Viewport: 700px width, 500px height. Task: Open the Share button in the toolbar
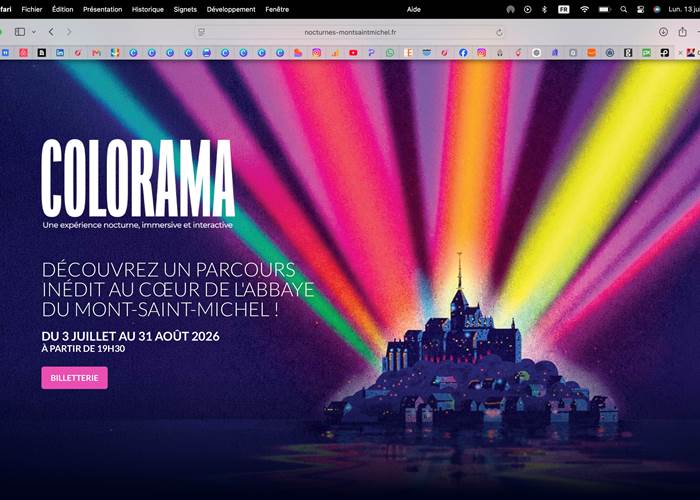coord(683,32)
